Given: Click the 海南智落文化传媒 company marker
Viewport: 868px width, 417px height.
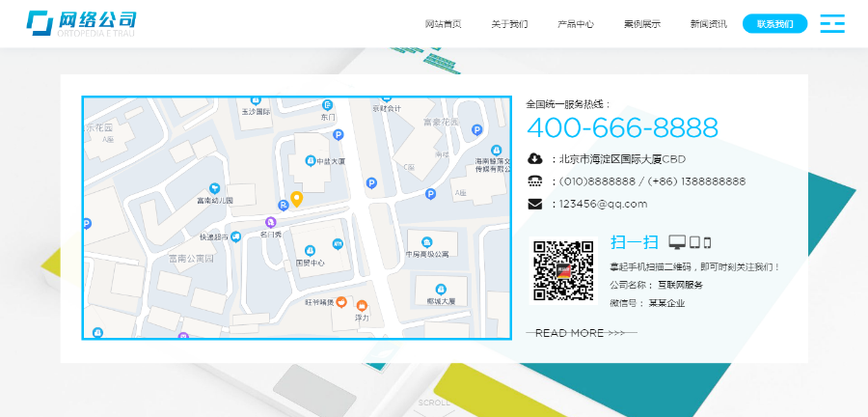Looking at the screenshot, I should point(497,150).
